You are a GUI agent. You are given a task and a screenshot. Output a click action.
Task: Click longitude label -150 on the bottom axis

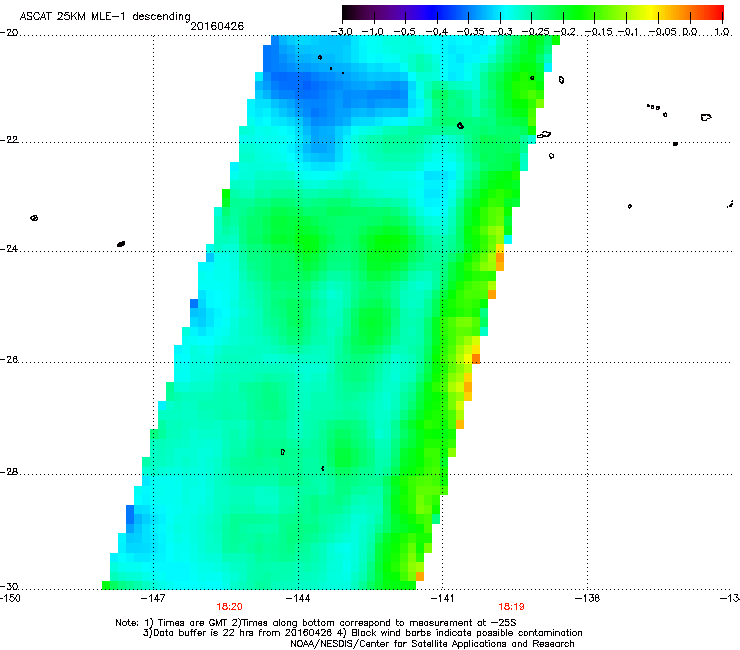[x=10, y=599]
